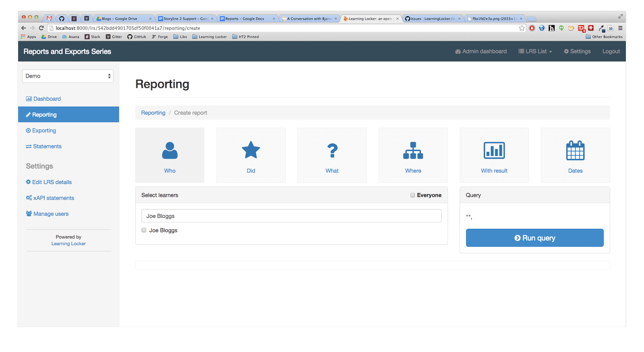644x352 pixels.
Task: Switch to the pinned Gmail tab
Action: click(50, 19)
